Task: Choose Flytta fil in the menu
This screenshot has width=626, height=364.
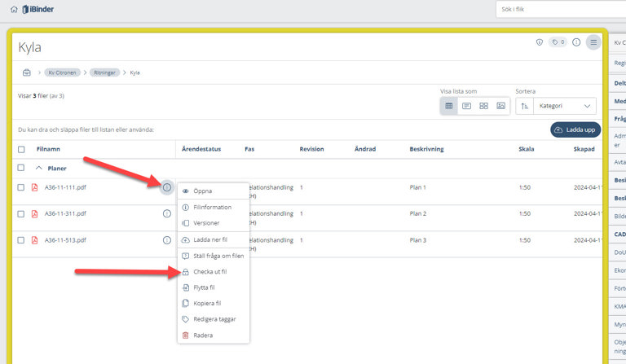Action: [214, 287]
